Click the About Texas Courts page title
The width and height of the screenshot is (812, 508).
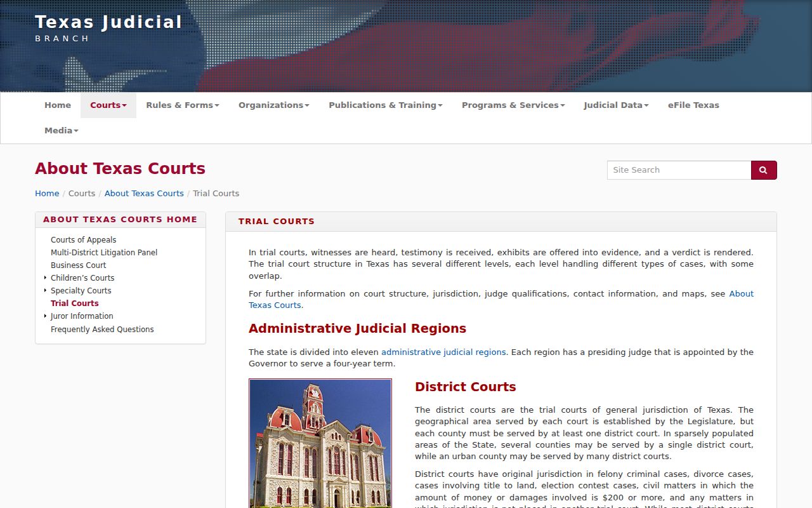point(121,169)
